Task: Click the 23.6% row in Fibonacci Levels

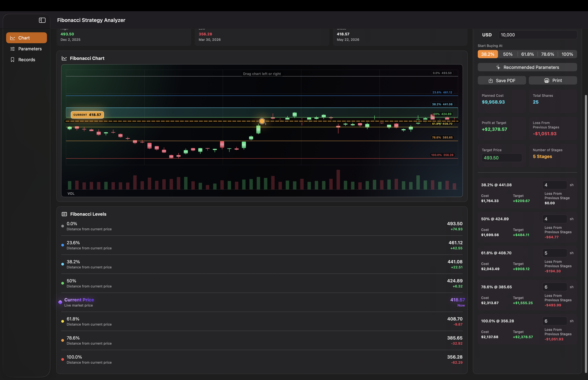Action: point(262,245)
